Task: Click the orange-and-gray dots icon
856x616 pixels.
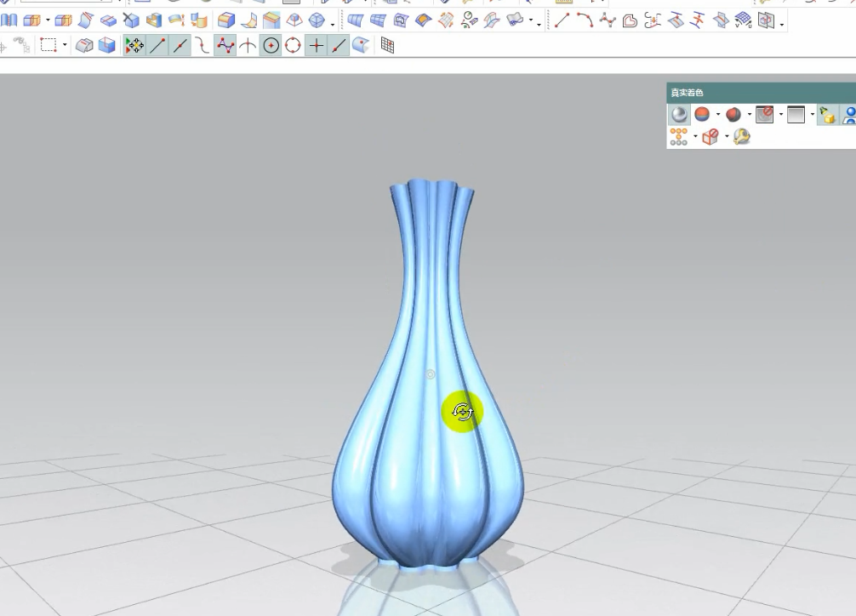Action: click(678, 136)
